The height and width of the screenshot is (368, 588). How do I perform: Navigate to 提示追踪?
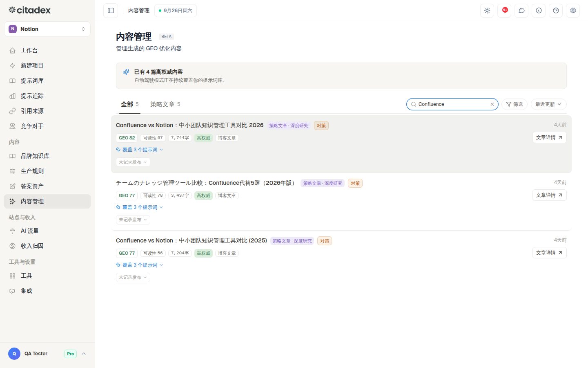(x=47, y=96)
